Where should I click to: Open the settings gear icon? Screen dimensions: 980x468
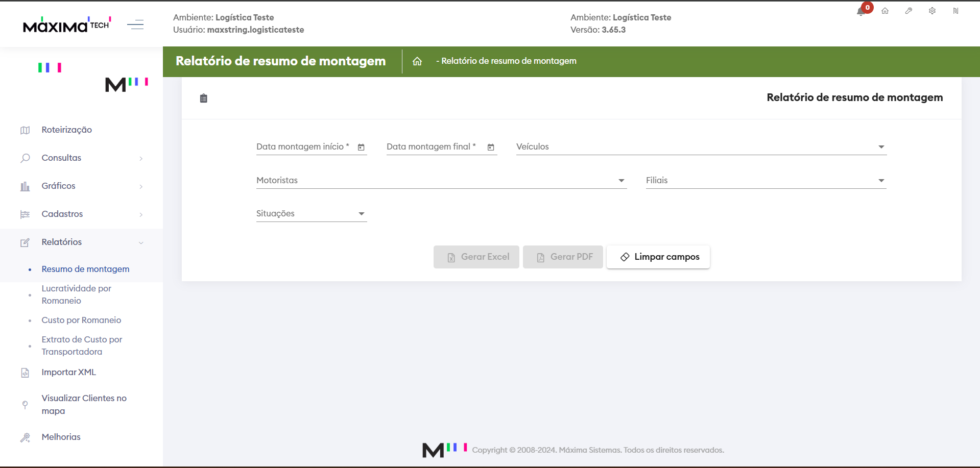click(932, 11)
